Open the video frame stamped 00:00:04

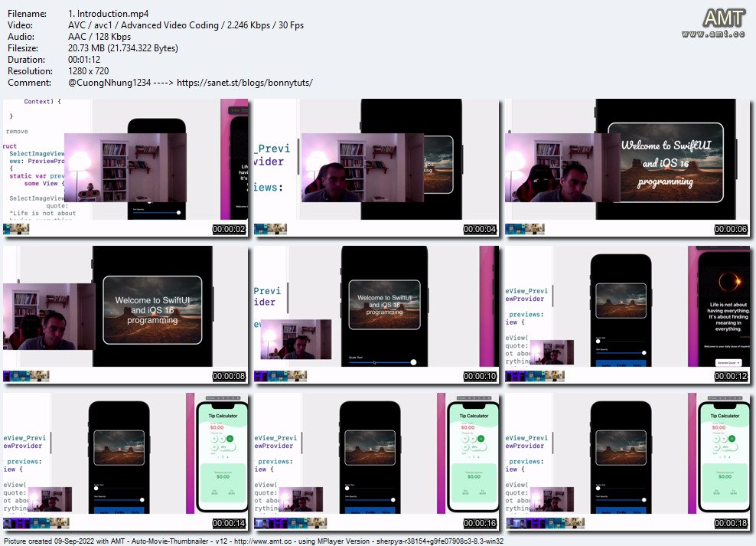376,168
